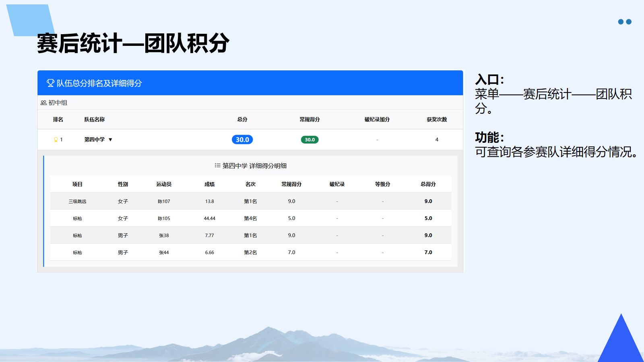Click the 第4名 ranking cell

(250, 218)
